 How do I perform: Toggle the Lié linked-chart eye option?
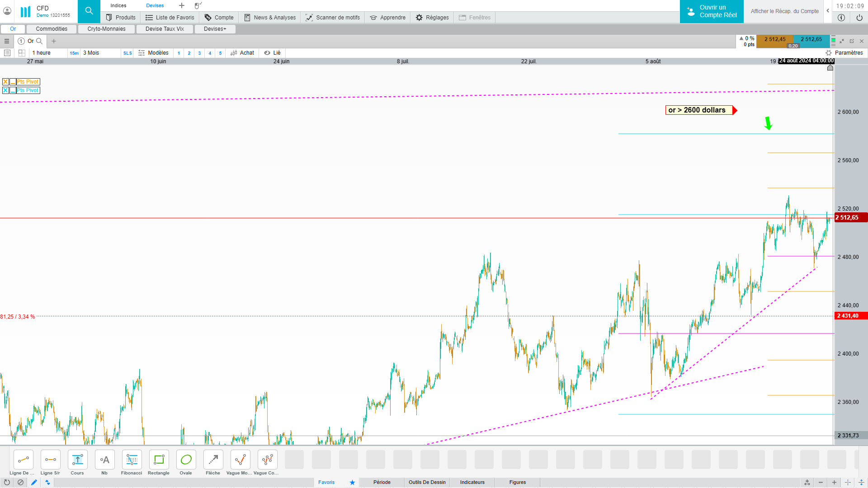click(x=272, y=53)
